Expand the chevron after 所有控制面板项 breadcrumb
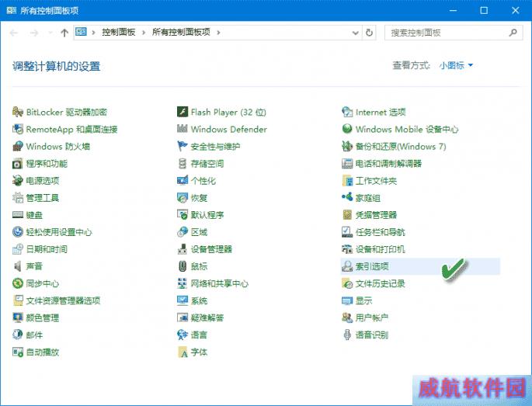This screenshot has height=406, width=532. click(x=218, y=33)
